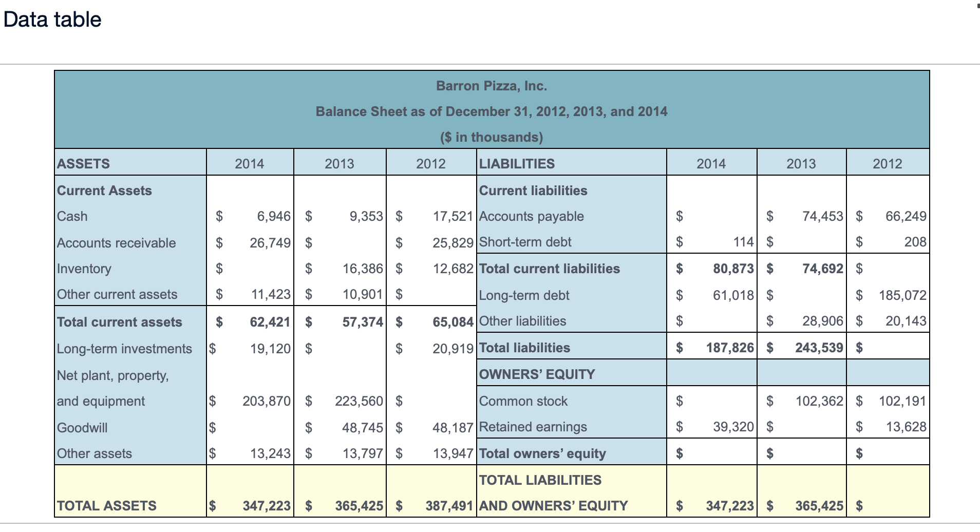Click Other assets 2013 value 13,797
The image size is (980, 532).
pyautogui.click(x=363, y=453)
